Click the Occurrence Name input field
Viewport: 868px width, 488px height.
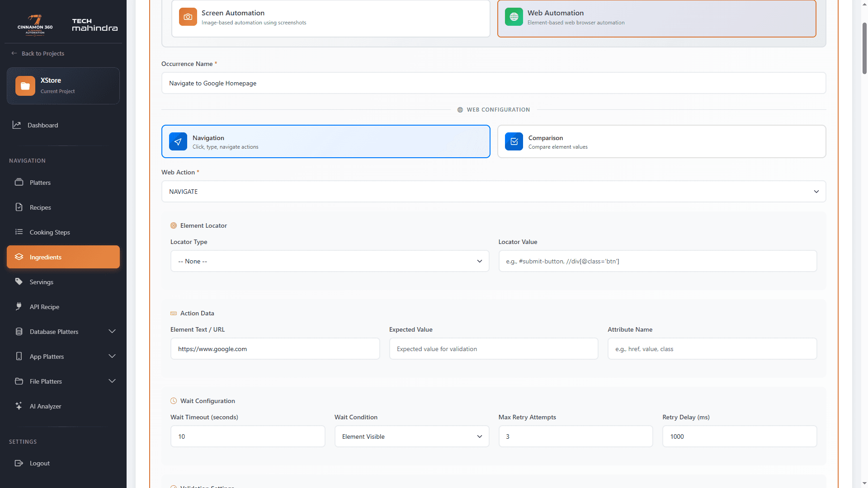494,83
